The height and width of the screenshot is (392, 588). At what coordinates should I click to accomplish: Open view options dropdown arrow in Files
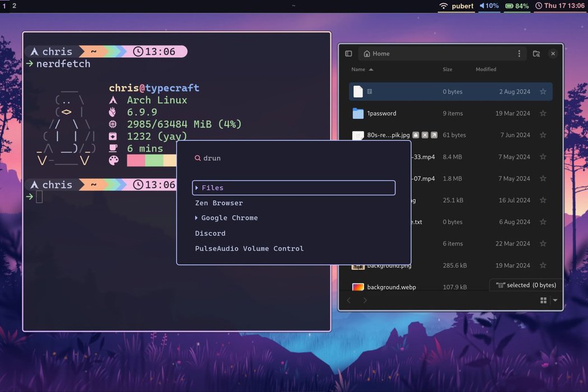[556, 301]
